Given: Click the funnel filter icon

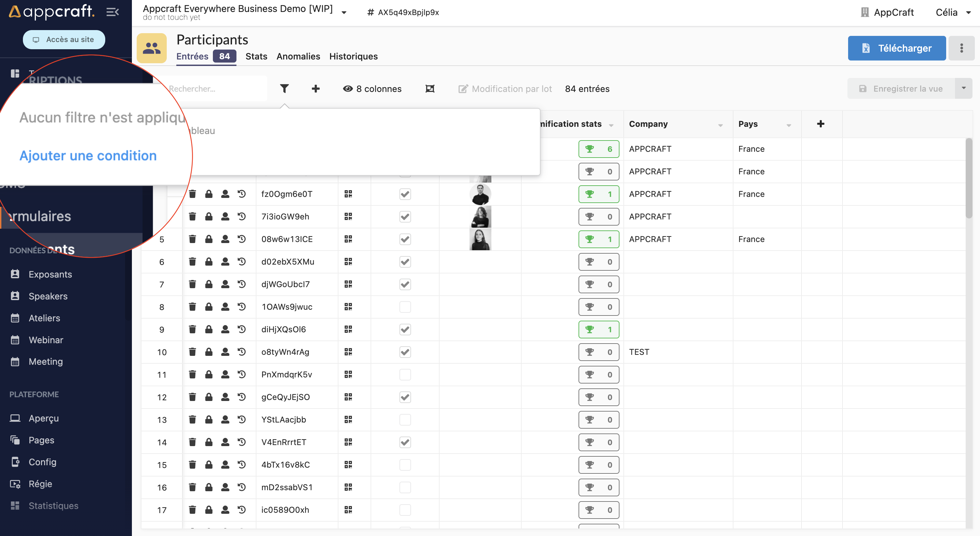Looking at the screenshot, I should (x=284, y=89).
